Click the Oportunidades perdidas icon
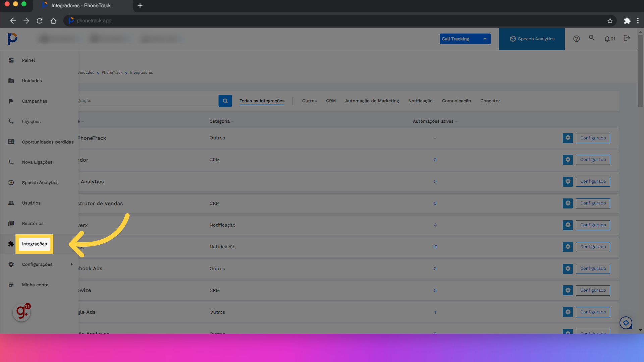Screen dimensions: 644x362 [11, 142]
